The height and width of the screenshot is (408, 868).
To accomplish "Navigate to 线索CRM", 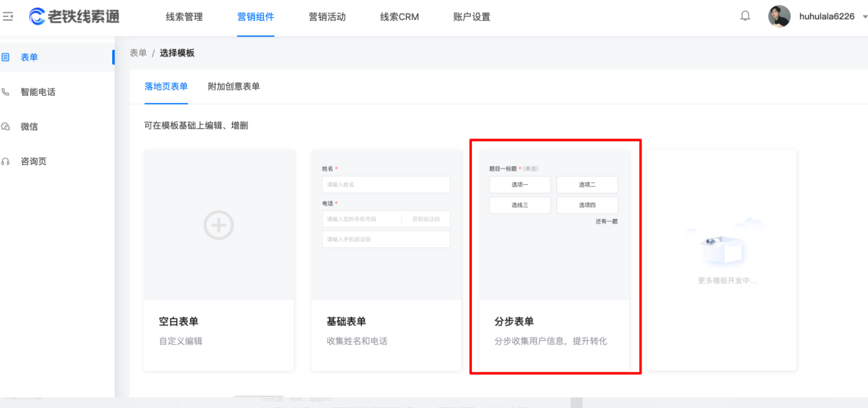I will pyautogui.click(x=398, y=17).
